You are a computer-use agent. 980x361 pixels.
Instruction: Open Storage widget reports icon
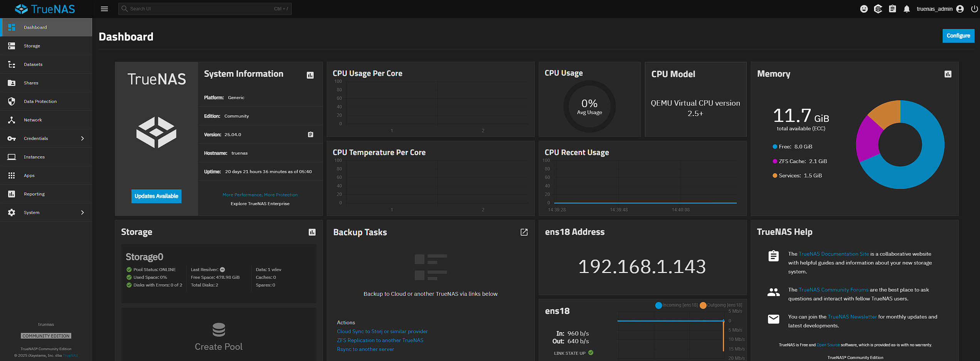click(312, 232)
